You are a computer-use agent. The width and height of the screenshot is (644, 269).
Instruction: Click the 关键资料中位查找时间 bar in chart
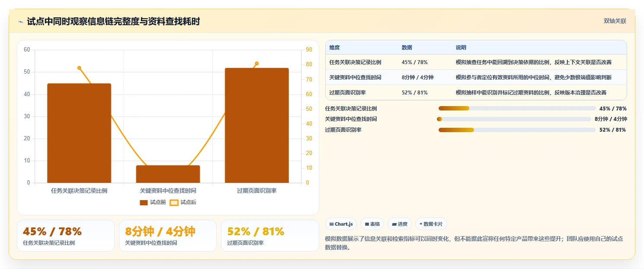(x=168, y=174)
